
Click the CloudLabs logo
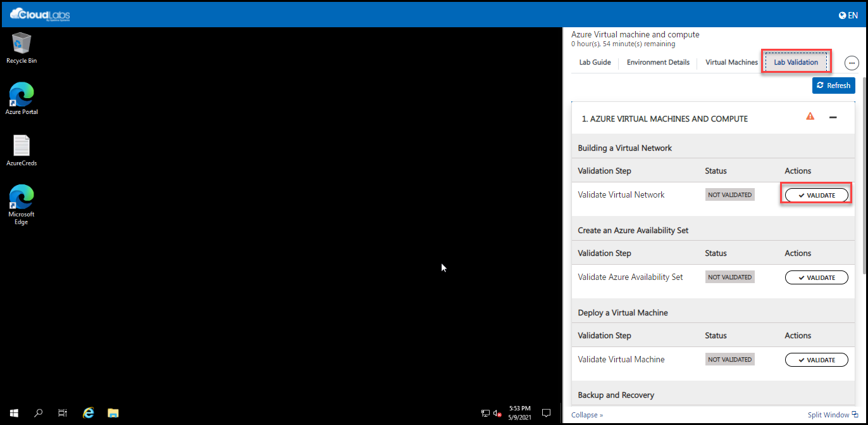pyautogui.click(x=40, y=14)
